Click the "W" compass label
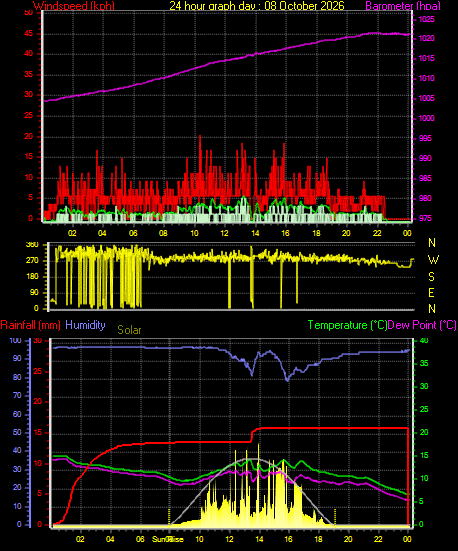The width and height of the screenshot is (458, 551). pos(433,260)
